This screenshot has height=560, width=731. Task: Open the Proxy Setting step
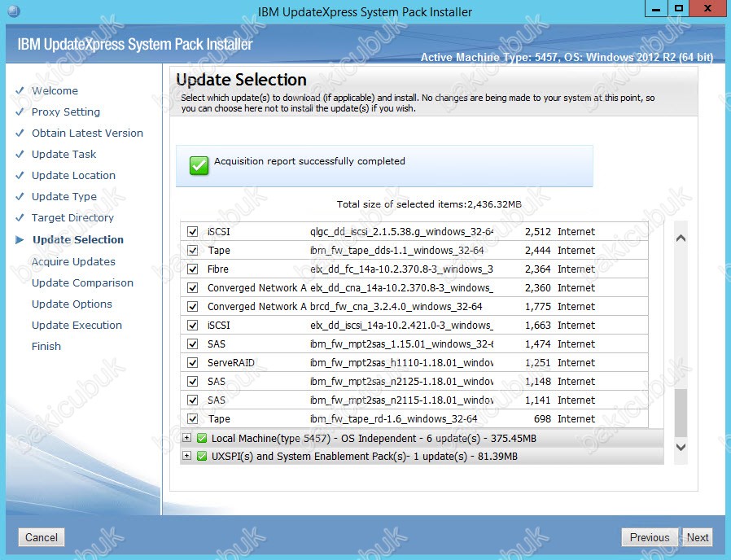point(66,112)
